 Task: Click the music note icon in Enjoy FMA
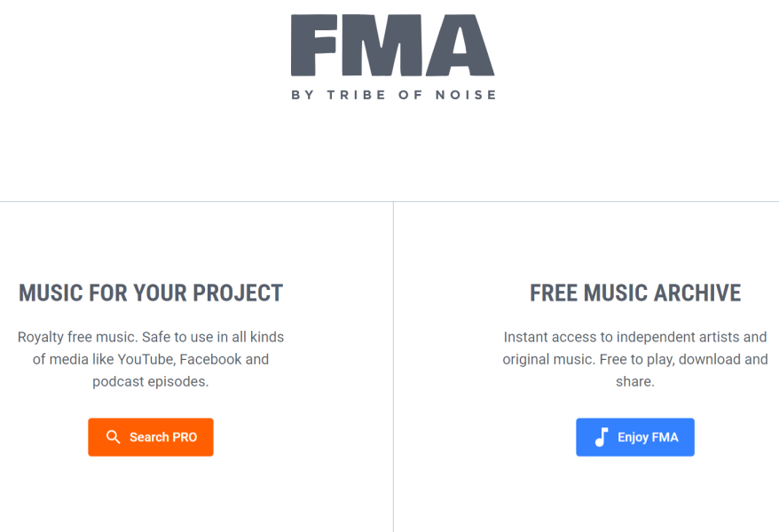[x=602, y=437]
